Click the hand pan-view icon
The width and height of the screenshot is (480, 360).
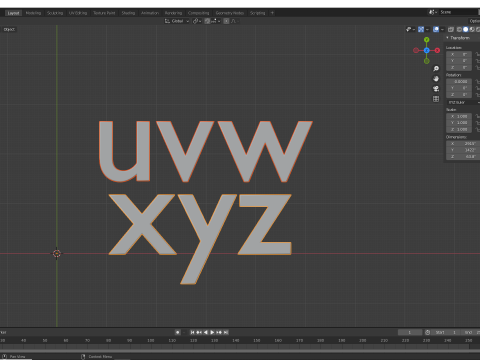tap(436, 79)
